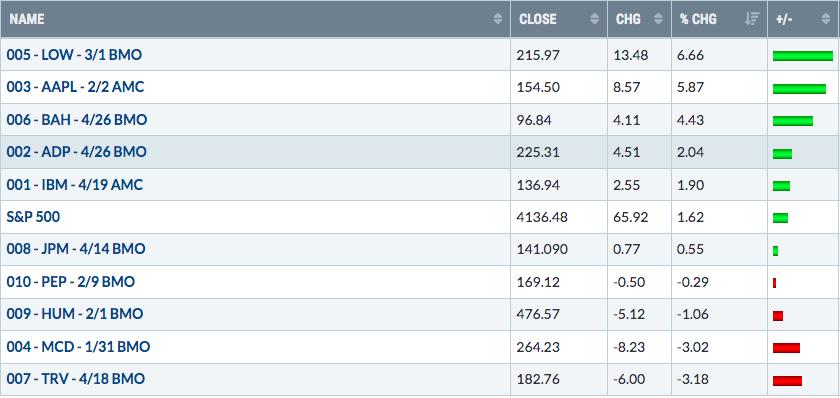Image resolution: width=840 pixels, height=398 pixels.
Task: Click CHG column sort arrows icon
Action: click(x=659, y=19)
